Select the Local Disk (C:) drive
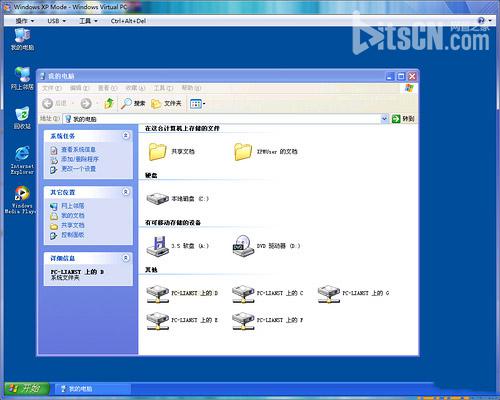The height and width of the screenshot is (400, 500). tap(178, 199)
